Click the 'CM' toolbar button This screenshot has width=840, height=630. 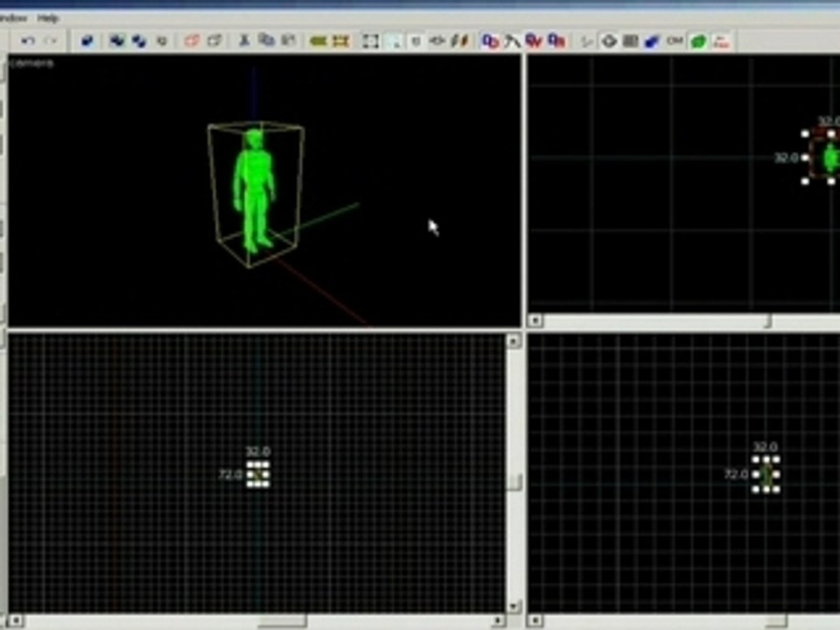coord(675,41)
